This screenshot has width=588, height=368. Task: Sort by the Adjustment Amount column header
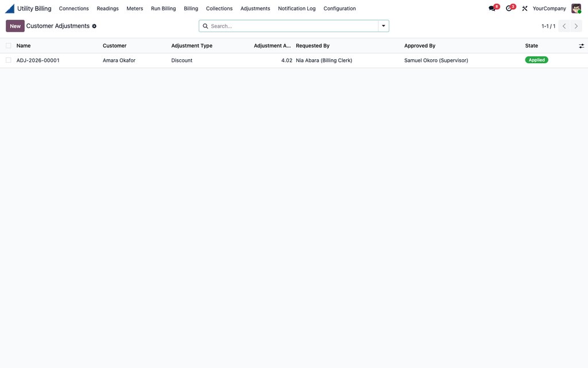272,46
